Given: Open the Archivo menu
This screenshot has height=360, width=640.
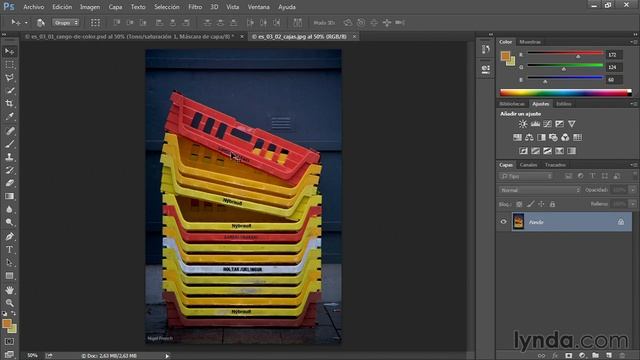Looking at the screenshot, I should click(x=33, y=7).
